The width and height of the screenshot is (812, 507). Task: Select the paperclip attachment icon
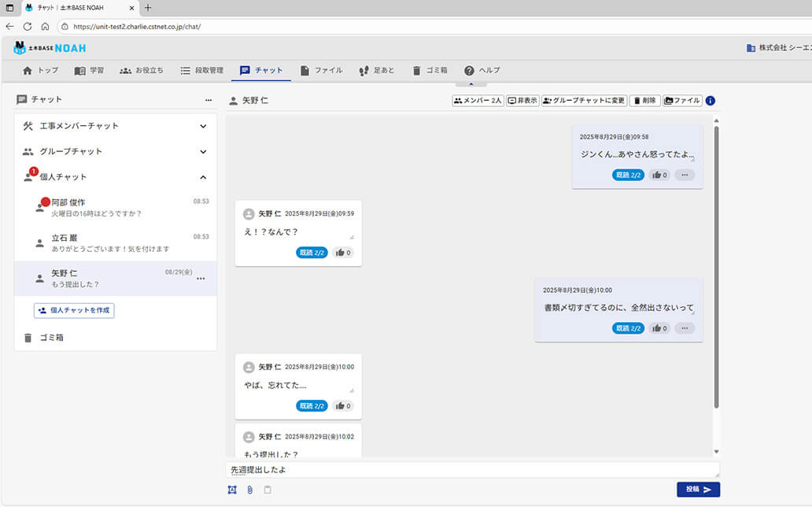pyautogui.click(x=249, y=490)
